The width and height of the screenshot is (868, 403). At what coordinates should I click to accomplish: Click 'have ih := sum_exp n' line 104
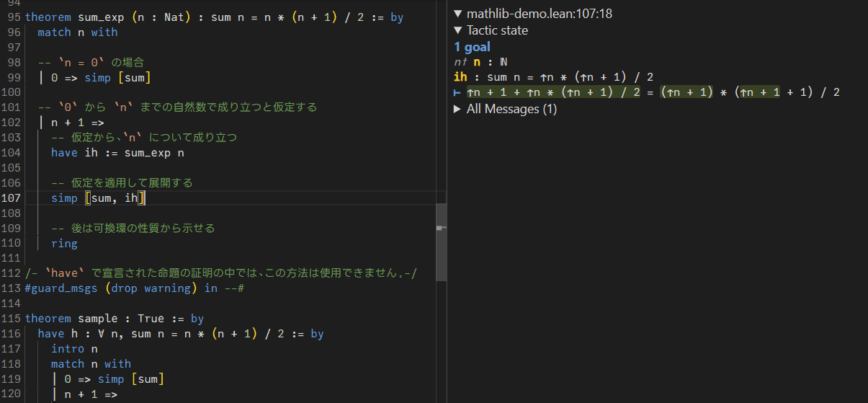tap(117, 153)
